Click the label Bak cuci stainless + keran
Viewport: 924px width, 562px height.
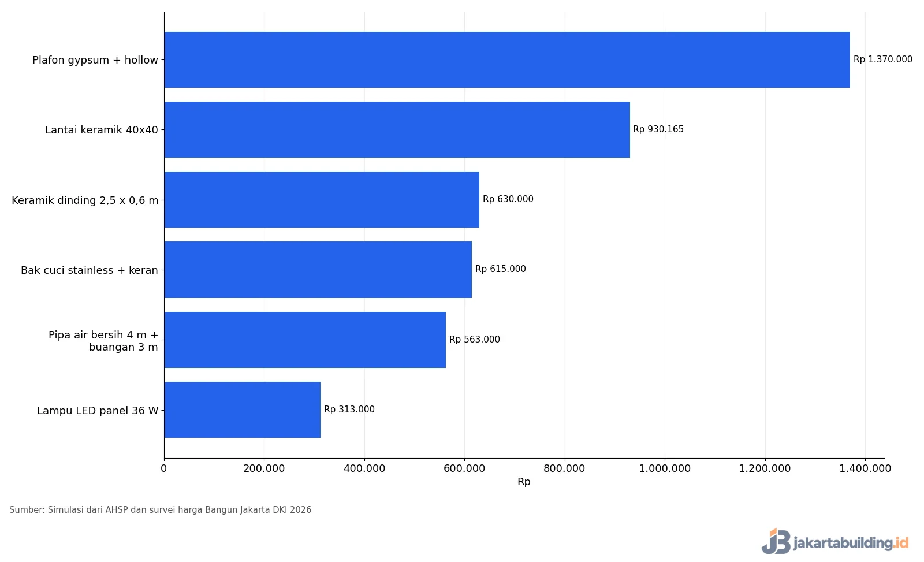(90, 270)
